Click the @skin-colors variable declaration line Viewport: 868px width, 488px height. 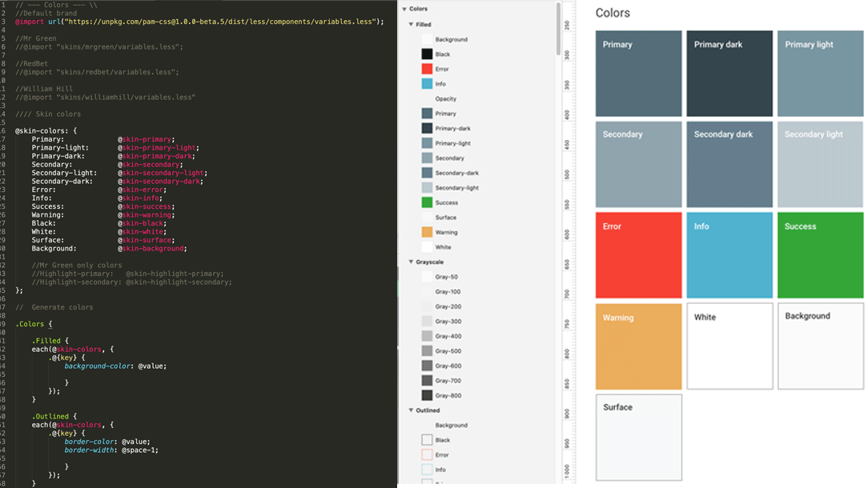pos(46,130)
